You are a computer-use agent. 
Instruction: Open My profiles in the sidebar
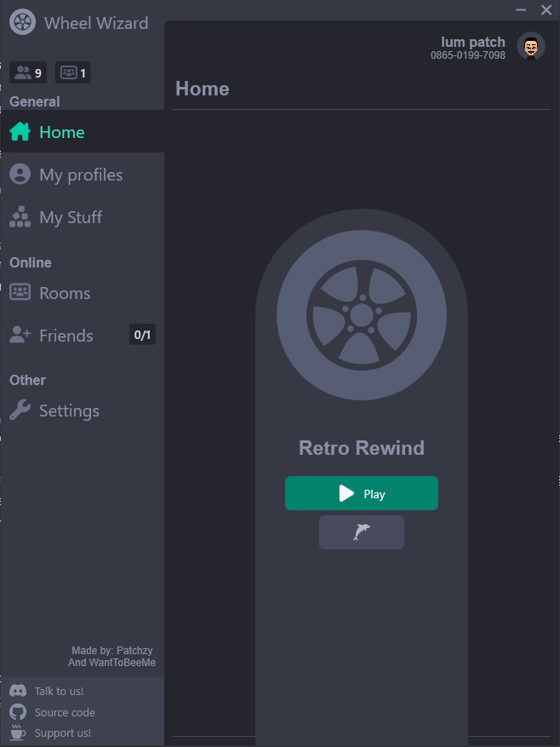[81, 175]
